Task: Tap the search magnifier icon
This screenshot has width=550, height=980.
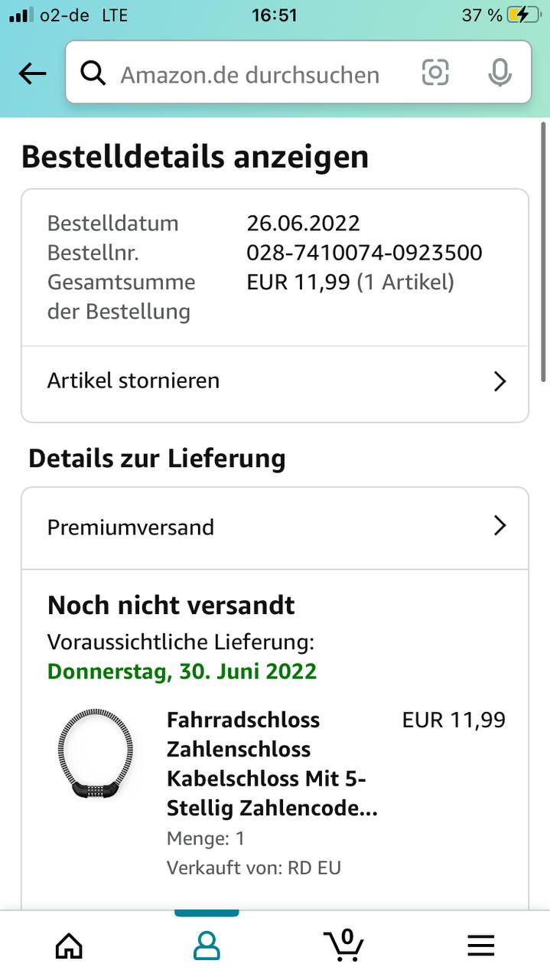Action: tap(93, 73)
